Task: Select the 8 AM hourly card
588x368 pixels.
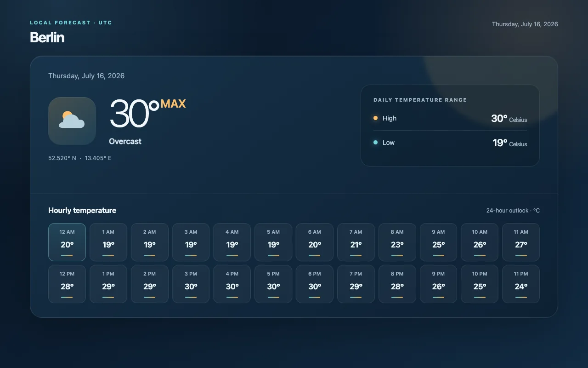Action: (397, 242)
